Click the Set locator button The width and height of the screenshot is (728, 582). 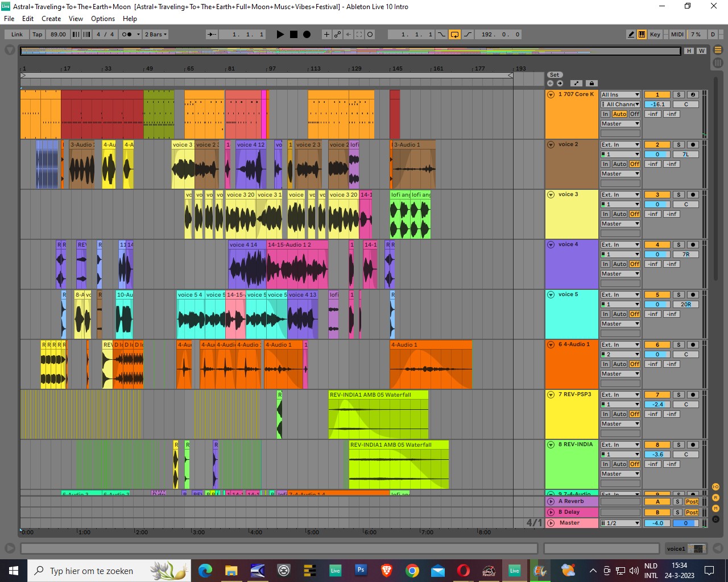coord(555,75)
